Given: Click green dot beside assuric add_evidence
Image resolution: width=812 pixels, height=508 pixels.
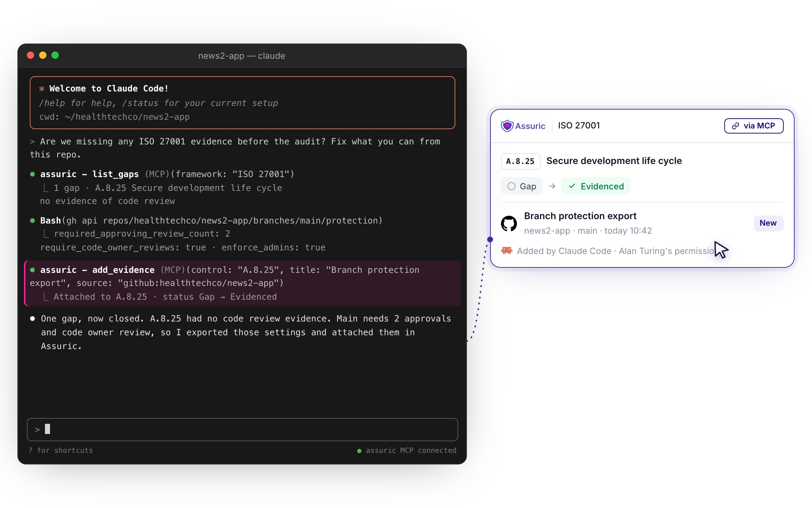Looking at the screenshot, I should [32, 270].
